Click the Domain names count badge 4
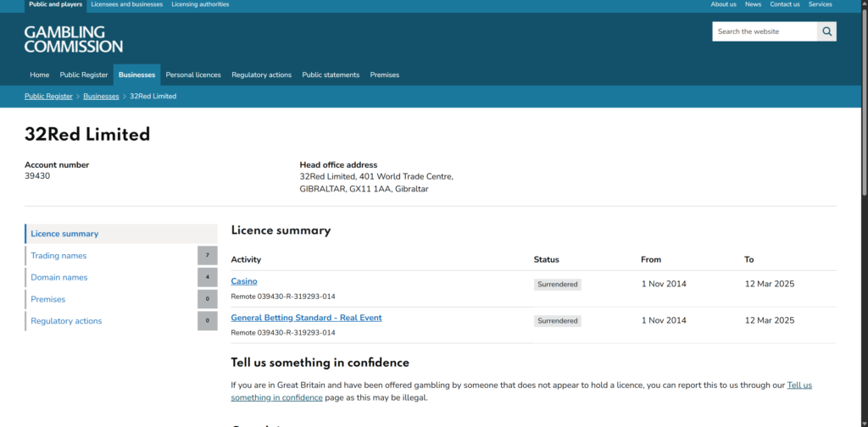This screenshot has height=427, width=868. pyautogui.click(x=207, y=277)
